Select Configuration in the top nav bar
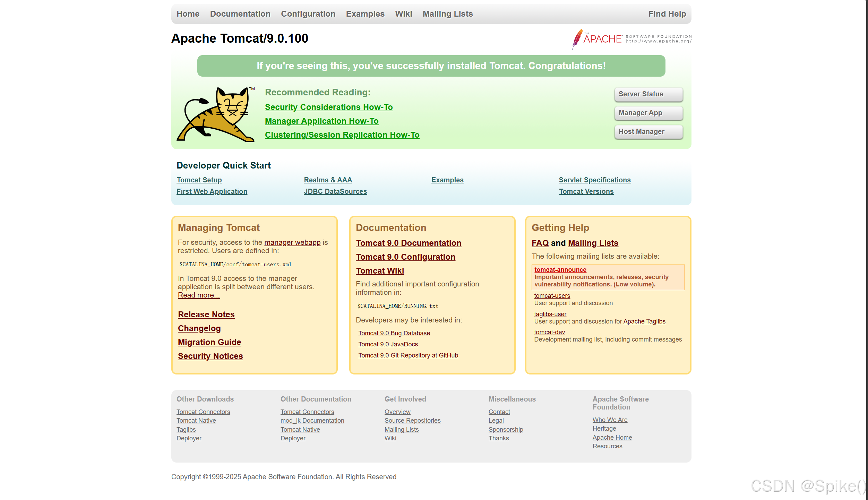The height and width of the screenshot is (500, 868). click(x=308, y=14)
